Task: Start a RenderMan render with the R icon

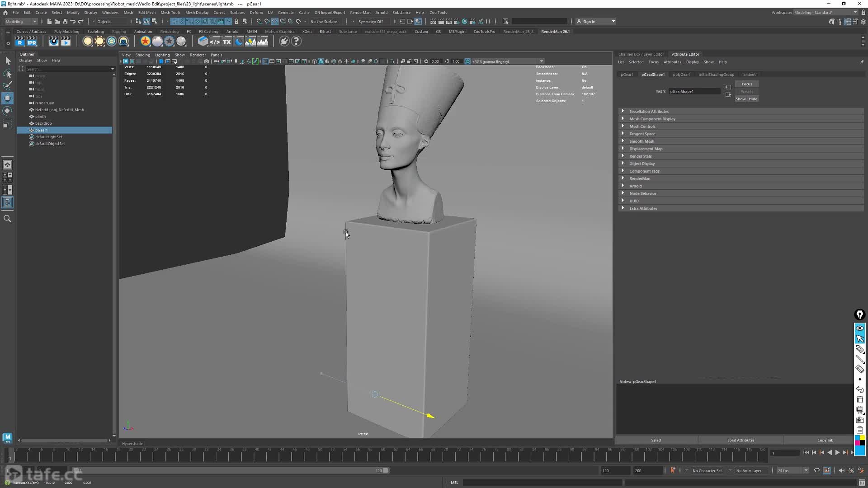Action: coord(20,42)
